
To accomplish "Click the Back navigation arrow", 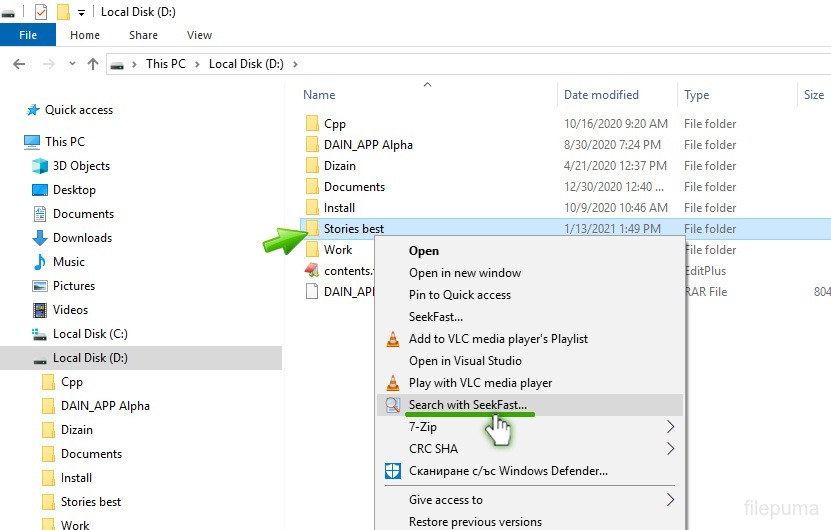I will tap(18, 64).
